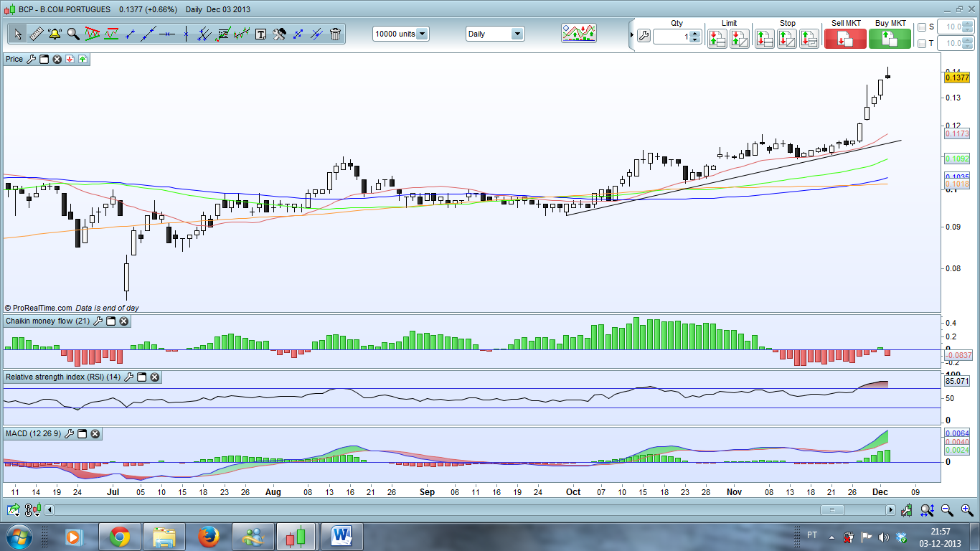980x551 pixels.
Task: Click the trash can delete icon
Action: (335, 34)
